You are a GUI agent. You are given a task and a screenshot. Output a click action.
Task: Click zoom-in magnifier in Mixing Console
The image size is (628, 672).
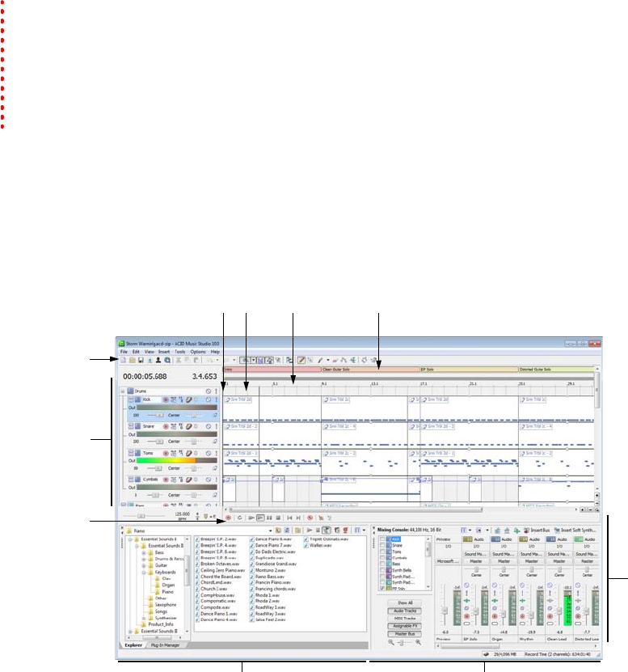coord(418,642)
